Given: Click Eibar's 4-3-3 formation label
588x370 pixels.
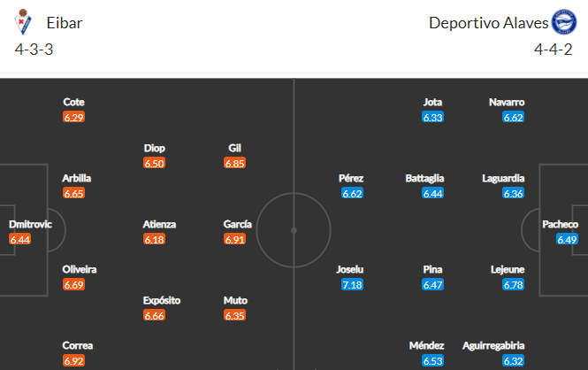Looking at the screenshot, I should pyautogui.click(x=34, y=50).
